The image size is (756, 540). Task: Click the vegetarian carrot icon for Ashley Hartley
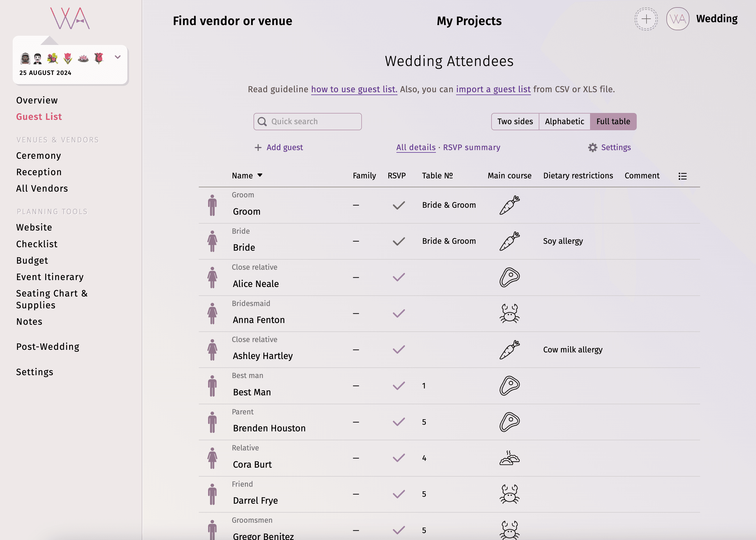click(509, 349)
